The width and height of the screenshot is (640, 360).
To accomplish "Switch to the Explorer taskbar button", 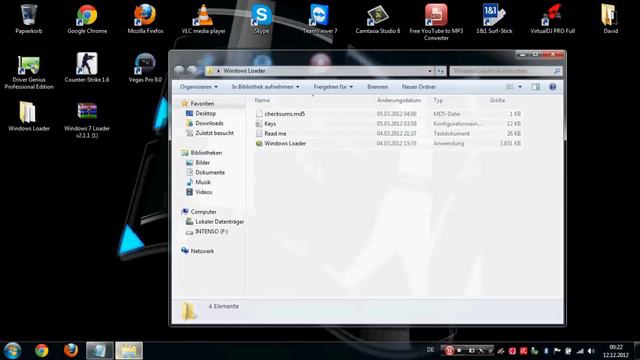I will pos(129,350).
